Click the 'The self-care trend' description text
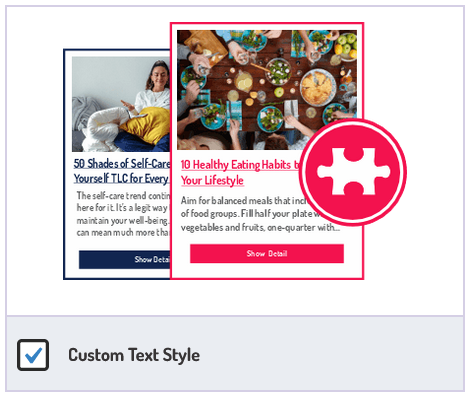This screenshot has width=469, height=397. pos(123,195)
